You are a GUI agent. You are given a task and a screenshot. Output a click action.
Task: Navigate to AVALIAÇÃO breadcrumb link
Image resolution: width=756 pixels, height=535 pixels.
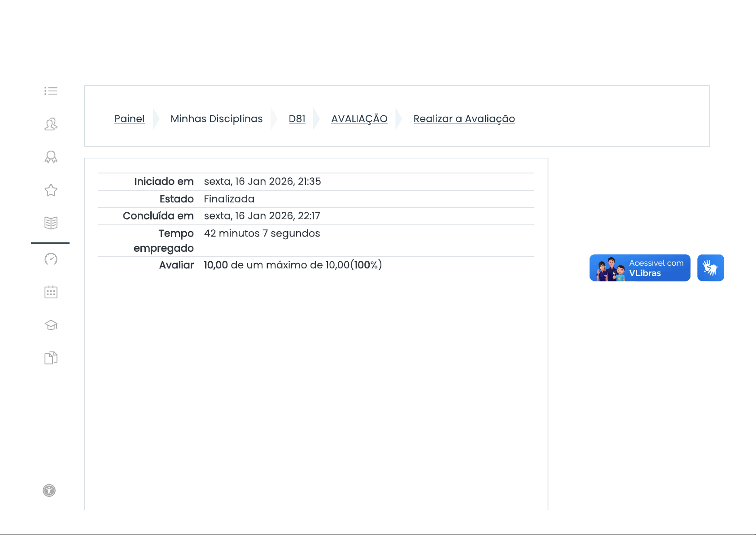click(359, 119)
